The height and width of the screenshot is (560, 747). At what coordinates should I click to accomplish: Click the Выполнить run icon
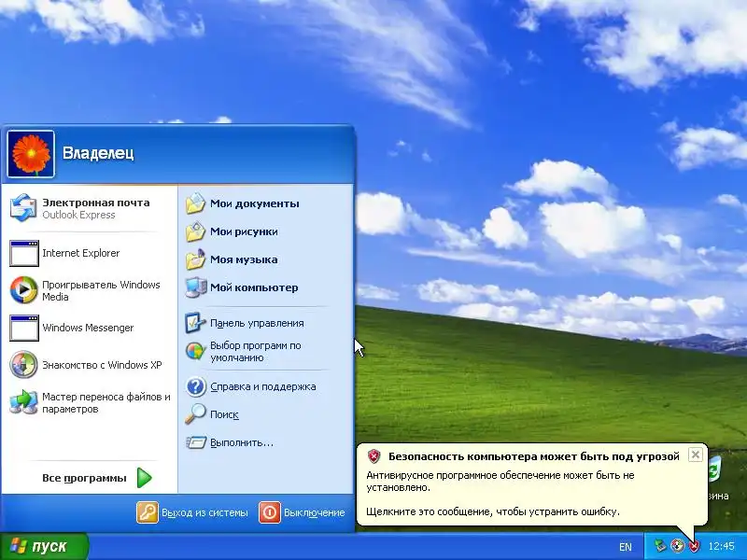tap(196, 442)
